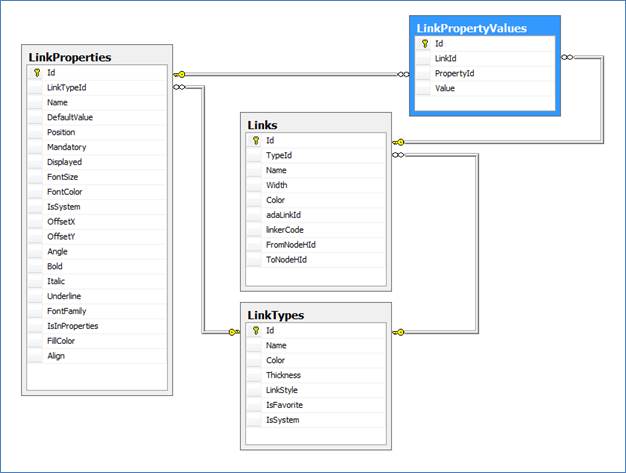The height and width of the screenshot is (473, 626).
Task: Select key endpoint on right side of LinkTypes
Action: [398, 332]
